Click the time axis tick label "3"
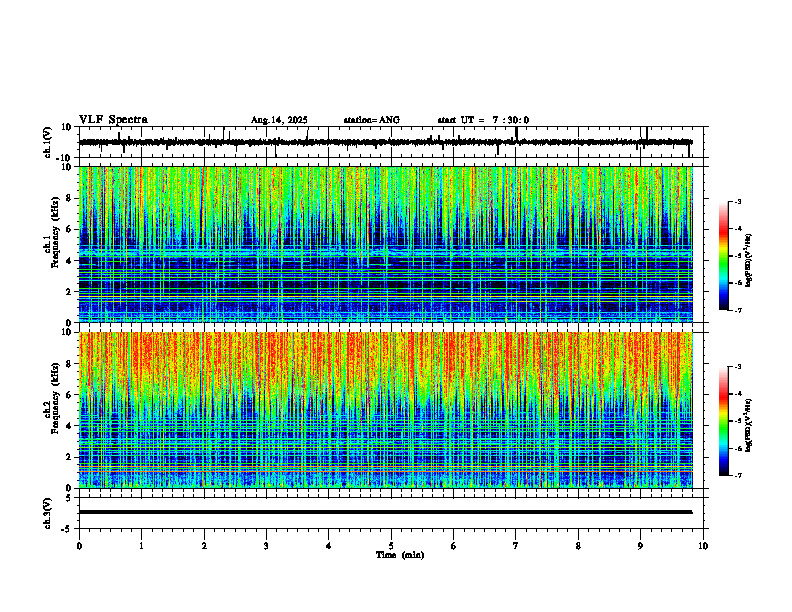The image size is (792, 612). (266, 546)
